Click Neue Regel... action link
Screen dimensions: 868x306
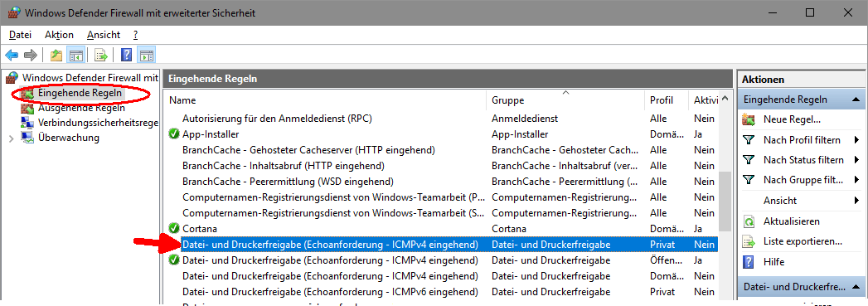pyautogui.click(x=792, y=119)
